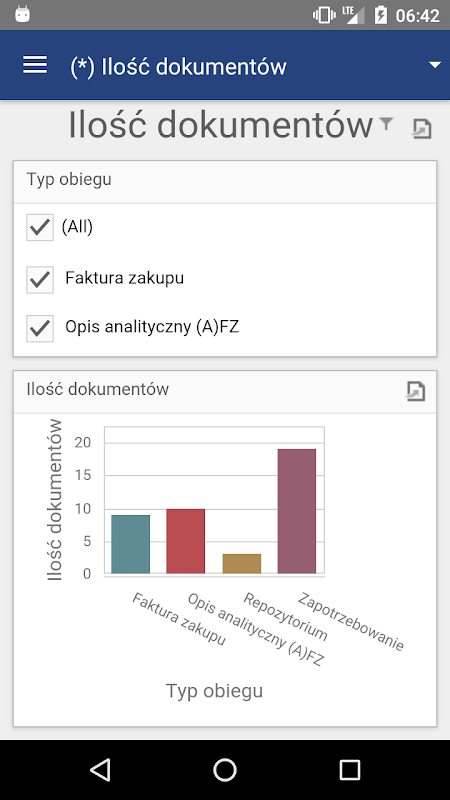Tap the teal Faktura zakupu bar
The image size is (450, 800).
[x=131, y=544]
